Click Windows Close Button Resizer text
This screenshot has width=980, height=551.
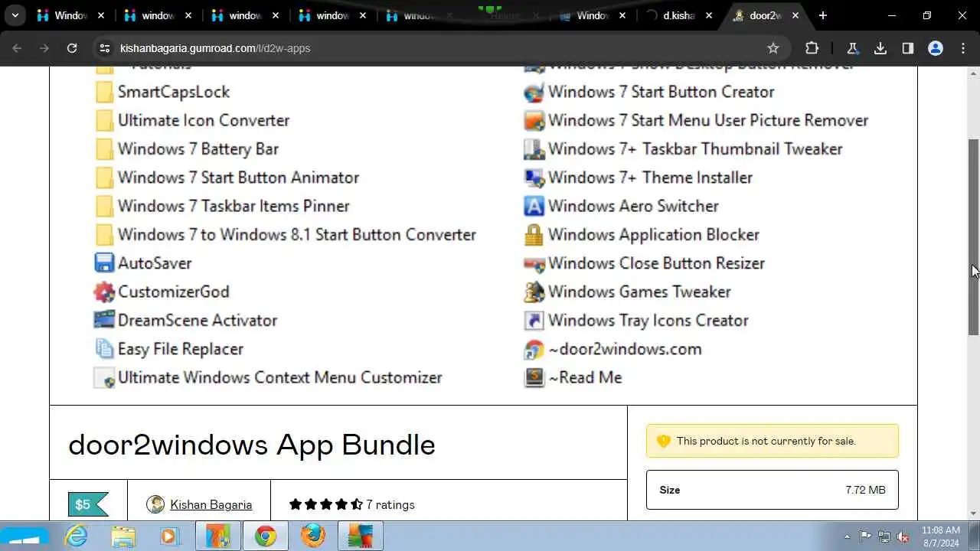pyautogui.click(x=656, y=263)
